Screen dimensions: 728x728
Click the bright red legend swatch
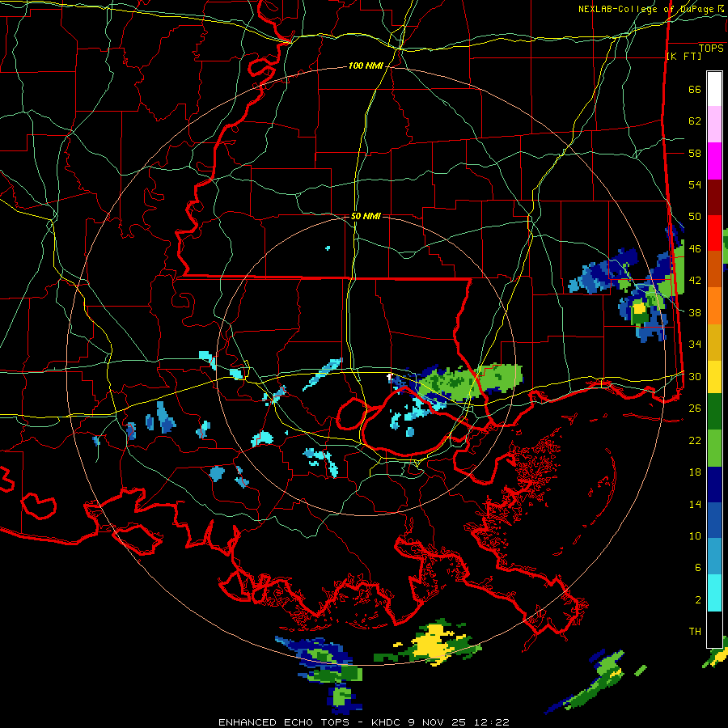click(x=714, y=233)
